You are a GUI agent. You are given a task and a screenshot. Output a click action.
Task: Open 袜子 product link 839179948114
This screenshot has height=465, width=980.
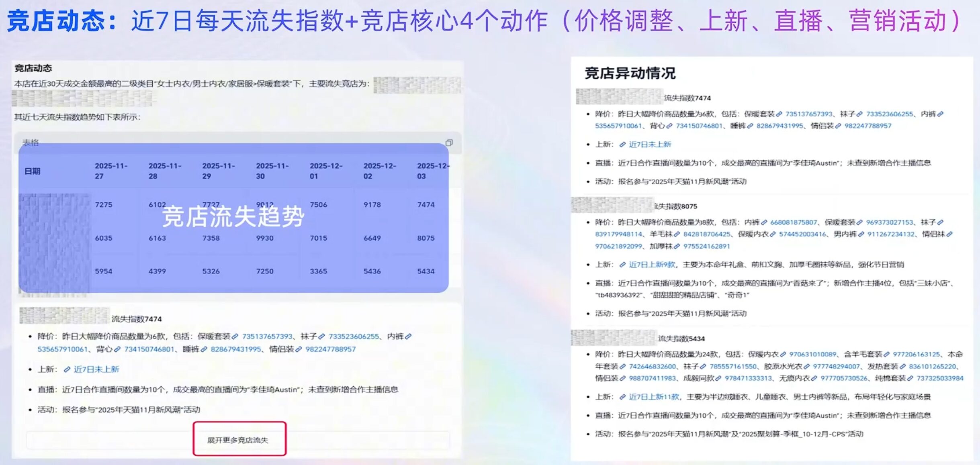pyautogui.click(x=618, y=234)
